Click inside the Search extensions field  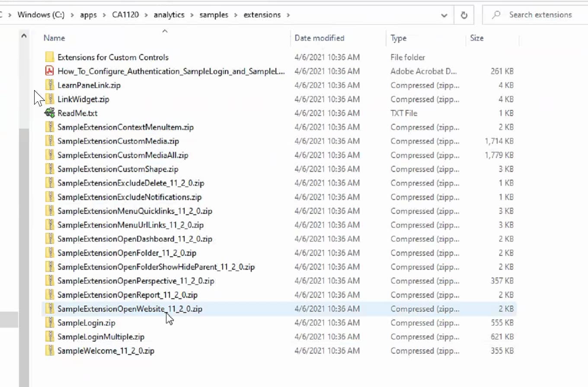[540, 15]
